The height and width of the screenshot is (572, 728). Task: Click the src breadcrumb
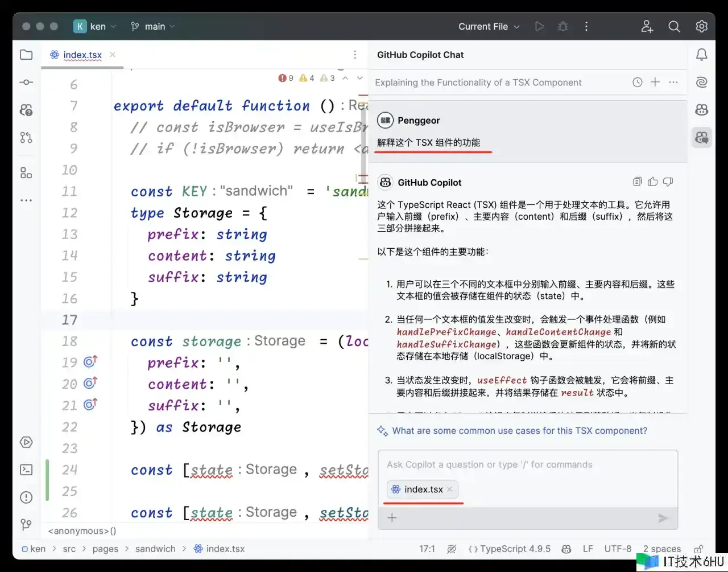tap(69, 549)
